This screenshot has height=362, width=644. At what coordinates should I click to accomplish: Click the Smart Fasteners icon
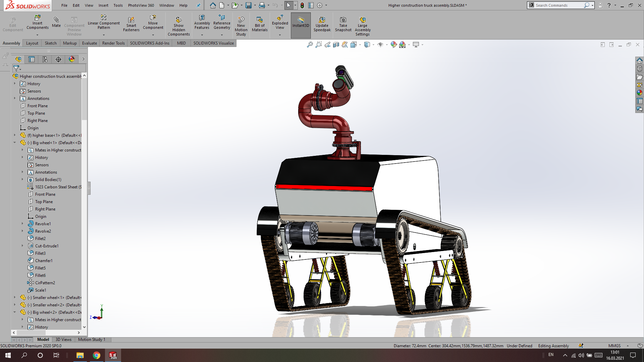click(x=131, y=24)
